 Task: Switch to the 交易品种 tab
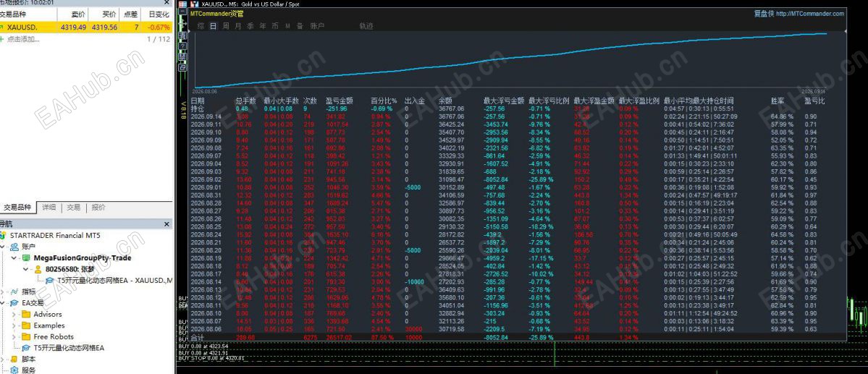tap(17, 208)
